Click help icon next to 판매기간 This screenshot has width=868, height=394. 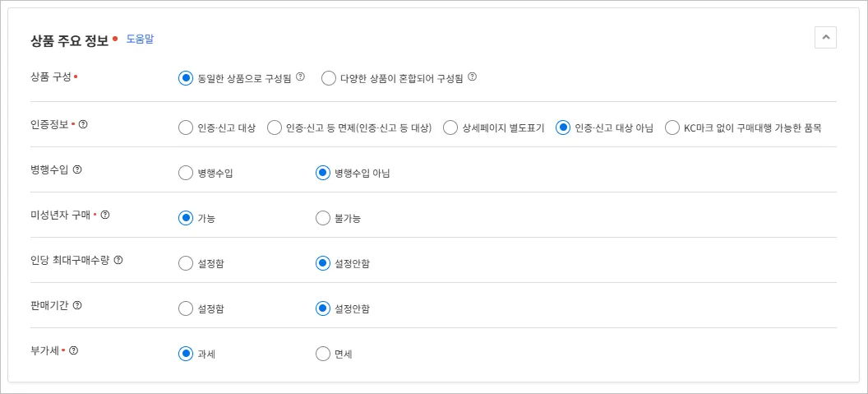click(x=77, y=305)
